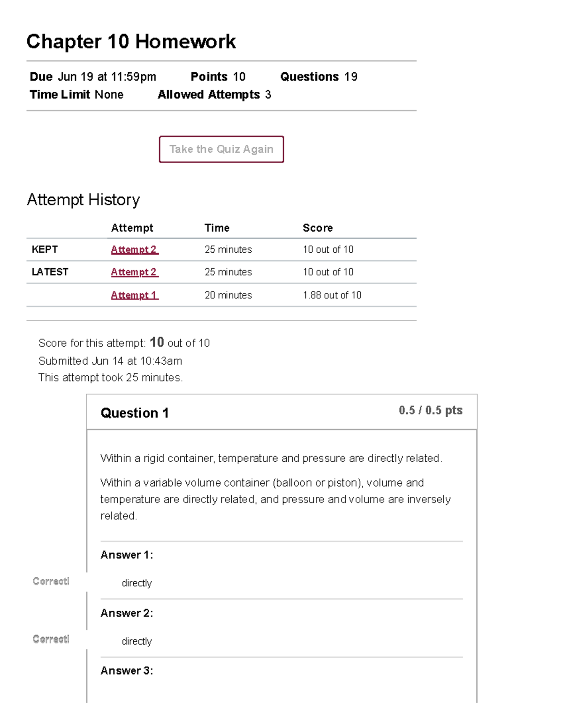
Task: Click the Score column header
Action: click(318, 228)
